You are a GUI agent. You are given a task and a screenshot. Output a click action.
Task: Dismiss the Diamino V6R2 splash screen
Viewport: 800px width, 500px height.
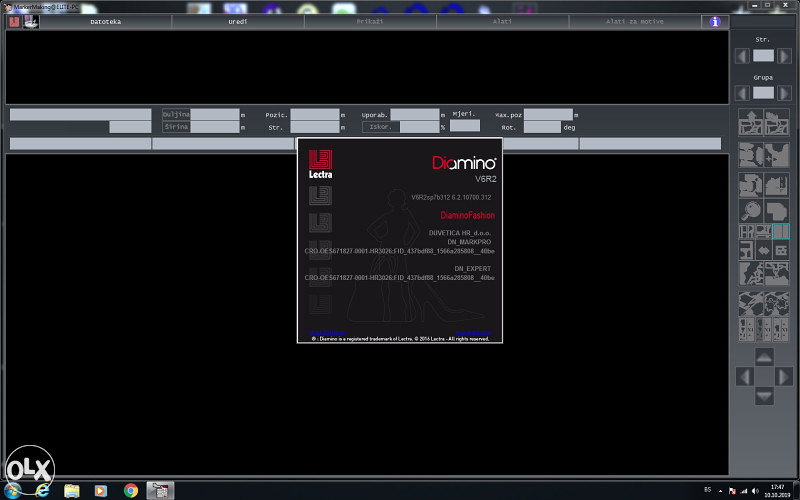click(x=399, y=240)
